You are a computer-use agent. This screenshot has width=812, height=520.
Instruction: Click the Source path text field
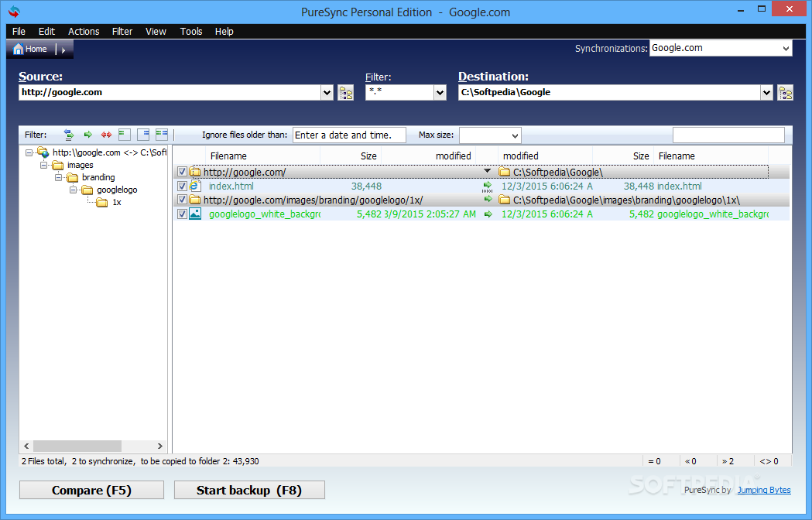(170, 93)
